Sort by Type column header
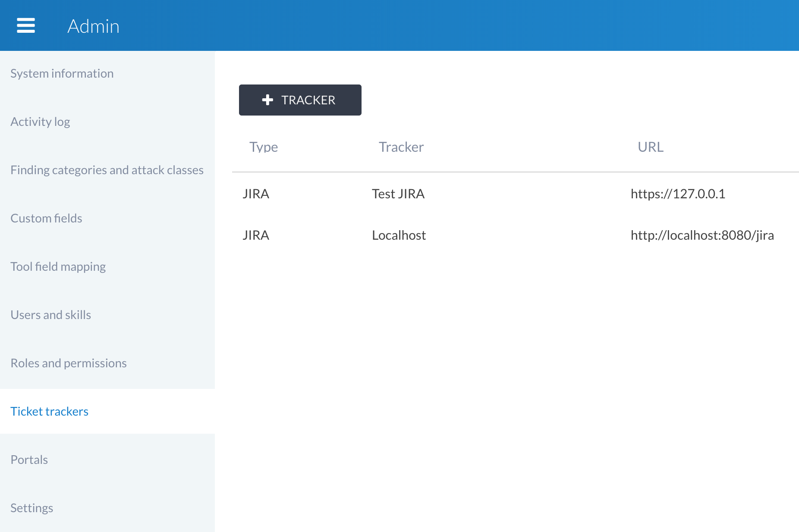The height and width of the screenshot is (532, 799). [264, 147]
